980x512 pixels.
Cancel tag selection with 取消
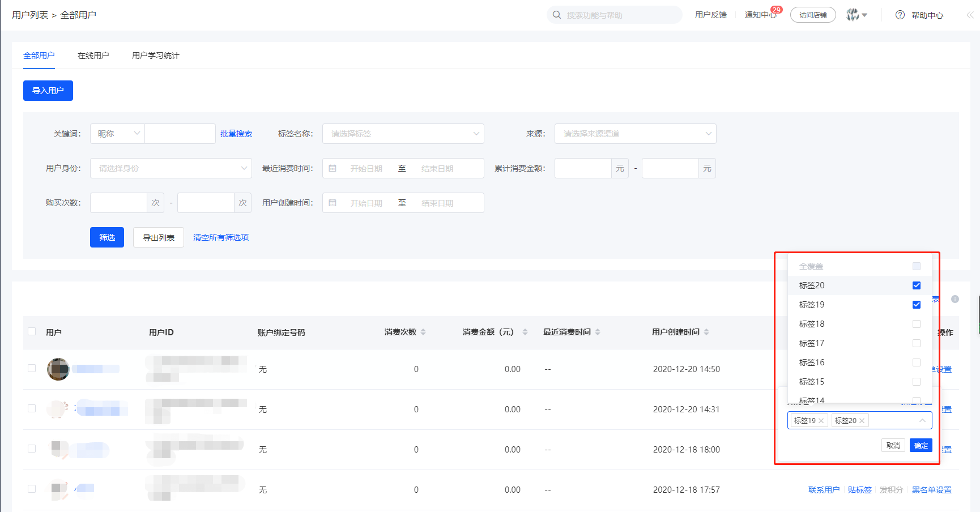[893, 445]
